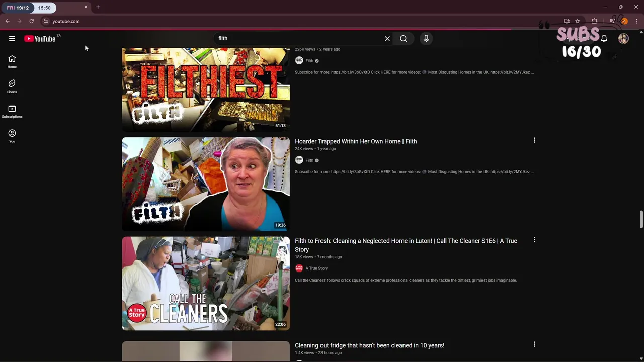Viewport: 644px width, 362px height.
Task: Open the browser media control icon
Action: [x=612, y=21]
